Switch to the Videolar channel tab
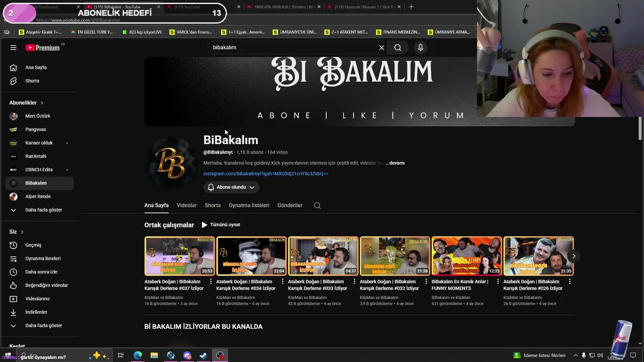 point(187,206)
